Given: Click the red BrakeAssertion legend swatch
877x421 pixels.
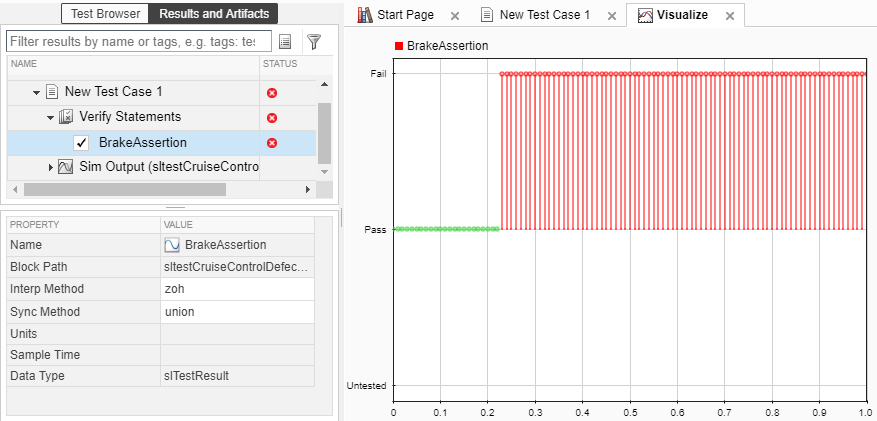Looking at the screenshot, I should (399, 46).
